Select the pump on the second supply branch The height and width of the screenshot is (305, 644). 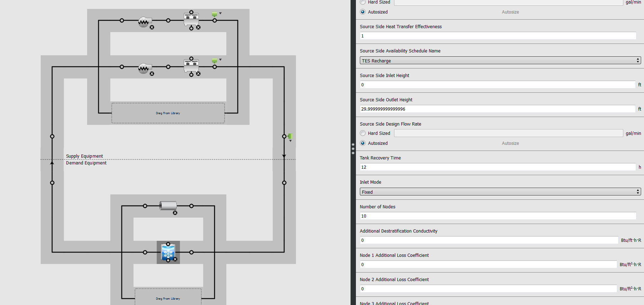pyautogui.click(x=145, y=68)
